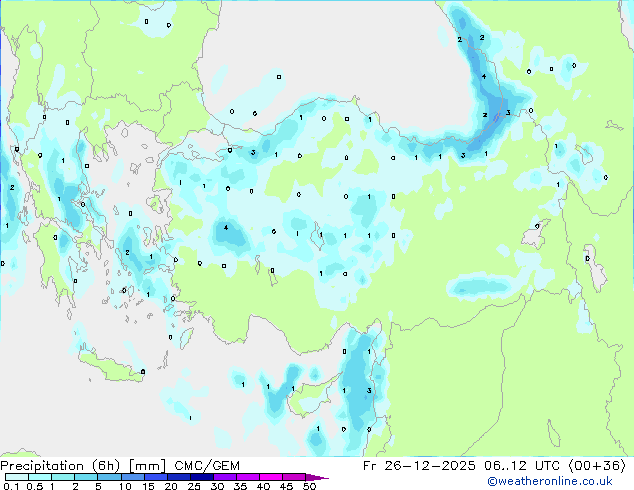This screenshot has width=634, height=490.
Task: Pick the legend swatch between 5 and 10
Action: tap(109, 477)
